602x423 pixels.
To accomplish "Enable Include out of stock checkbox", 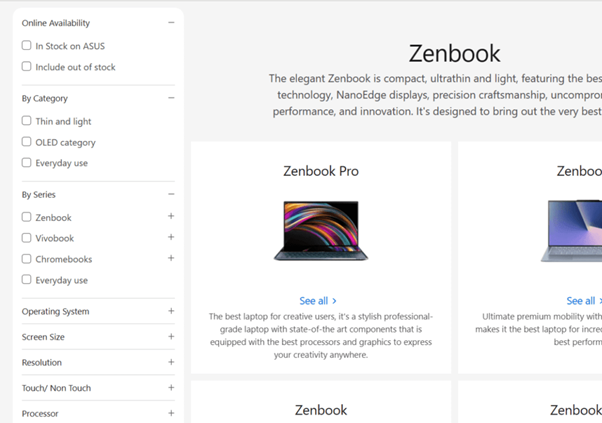I will [27, 66].
